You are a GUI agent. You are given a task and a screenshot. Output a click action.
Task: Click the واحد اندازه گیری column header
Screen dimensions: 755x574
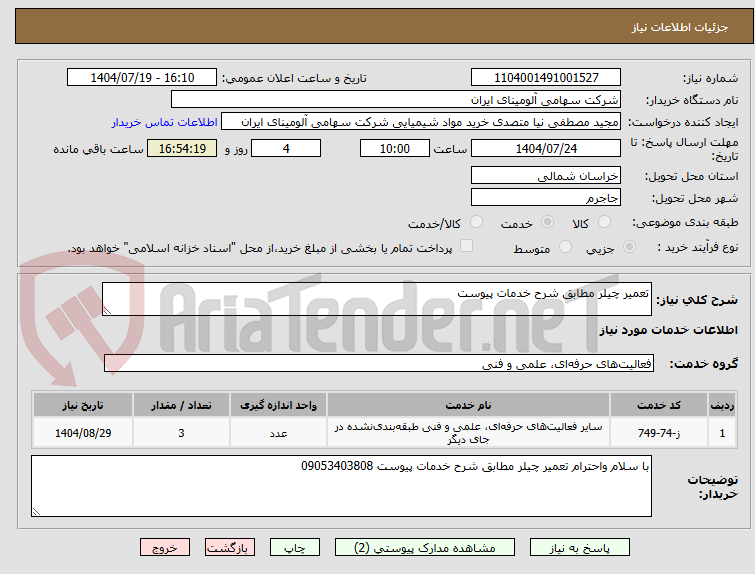click(x=278, y=405)
